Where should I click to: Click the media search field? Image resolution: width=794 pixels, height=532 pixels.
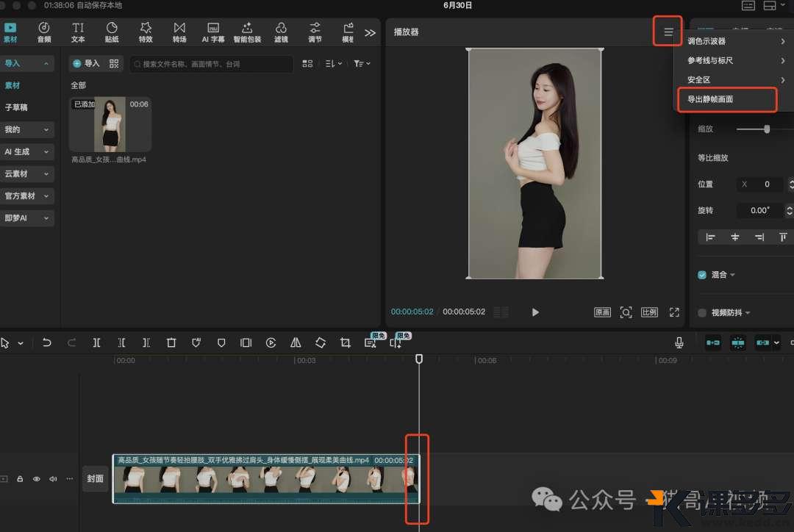point(212,64)
